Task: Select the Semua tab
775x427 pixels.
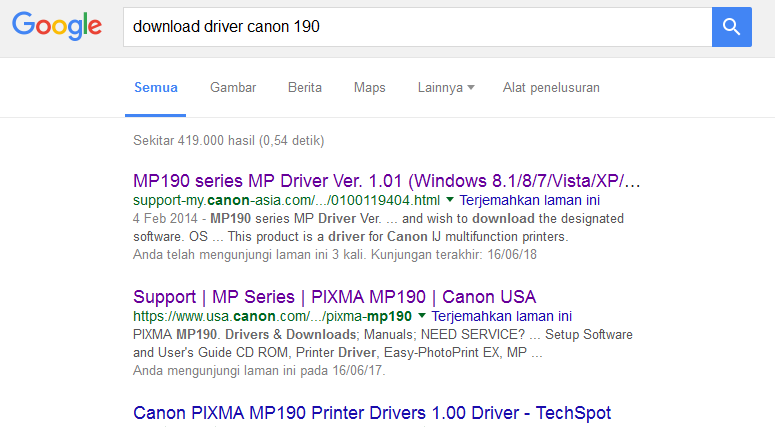Action: (x=156, y=87)
